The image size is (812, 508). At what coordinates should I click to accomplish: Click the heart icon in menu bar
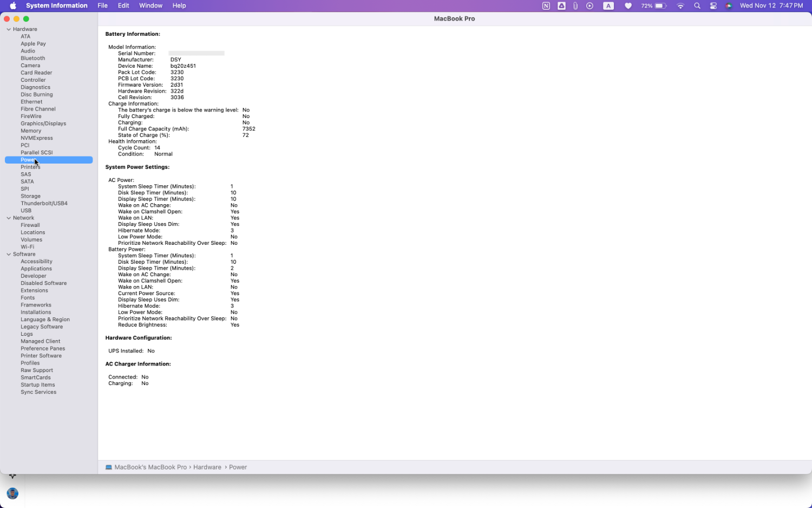[628, 6]
